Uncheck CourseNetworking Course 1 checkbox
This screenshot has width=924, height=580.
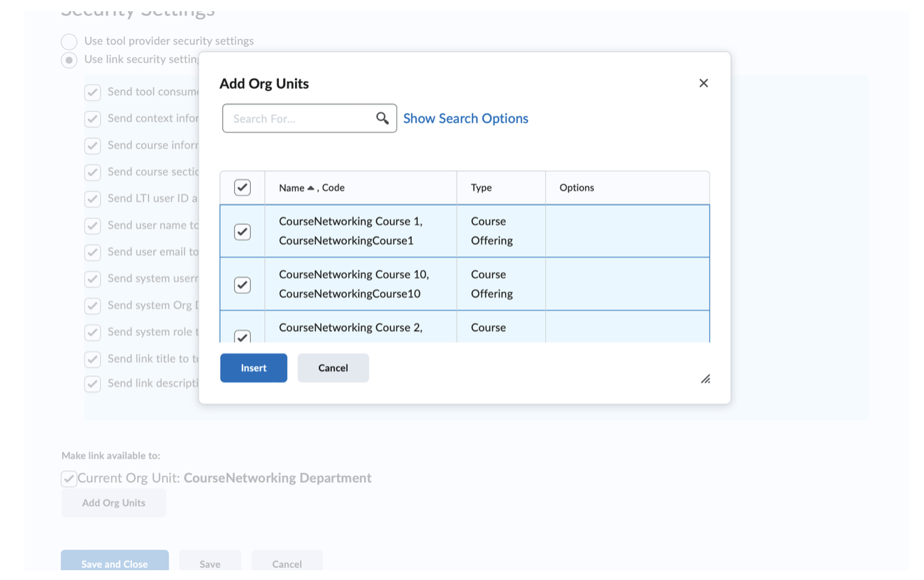pos(242,231)
